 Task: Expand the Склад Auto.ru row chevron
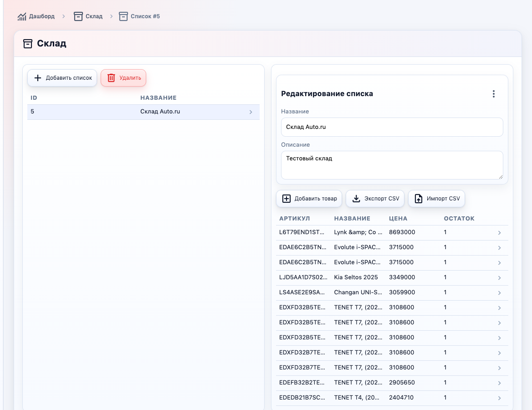(x=251, y=112)
